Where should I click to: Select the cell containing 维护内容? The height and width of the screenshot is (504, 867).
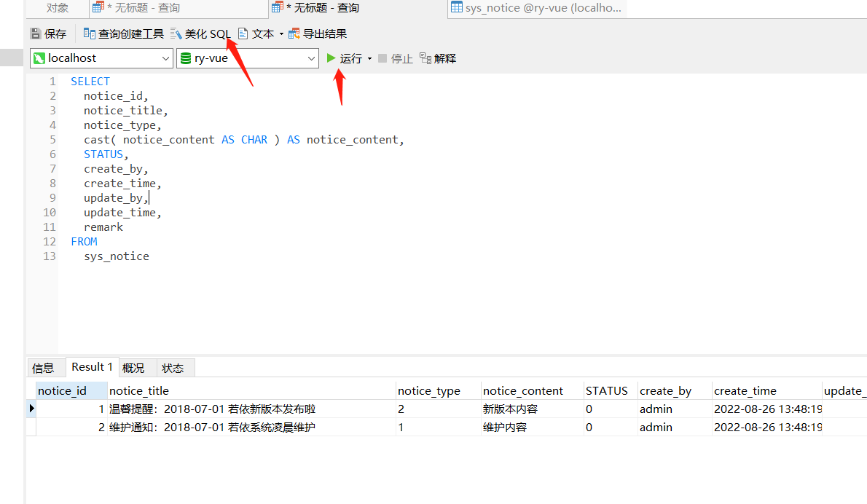pos(505,427)
